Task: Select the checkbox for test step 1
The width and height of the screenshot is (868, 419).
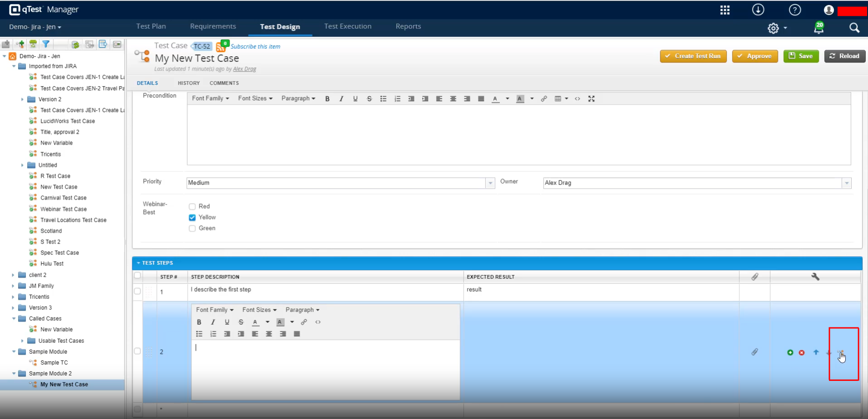Action: tap(137, 291)
